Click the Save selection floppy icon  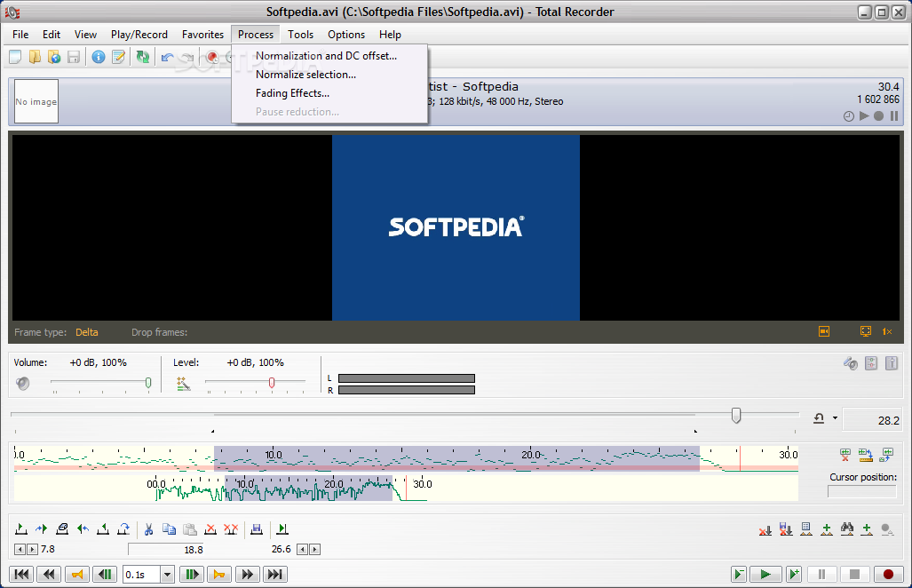click(x=257, y=528)
